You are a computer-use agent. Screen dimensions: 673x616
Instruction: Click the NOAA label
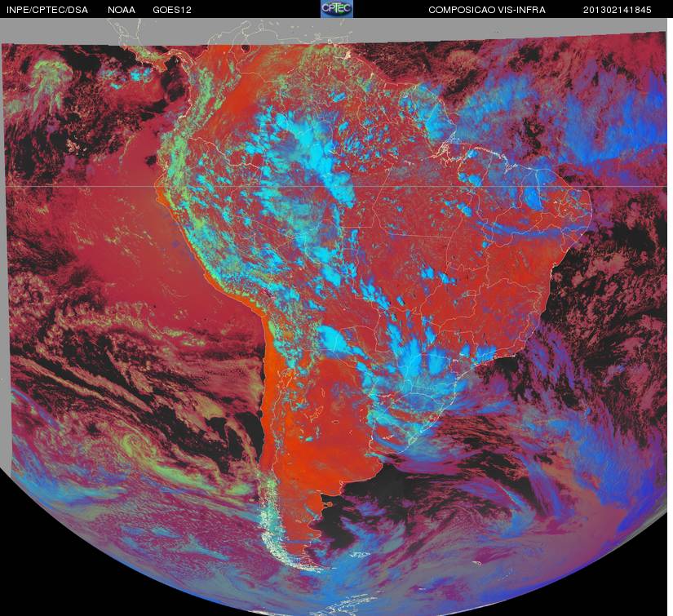click(122, 10)
